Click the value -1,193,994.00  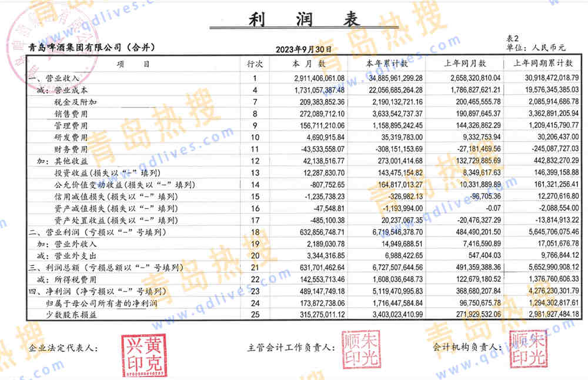tap(402, 208)
